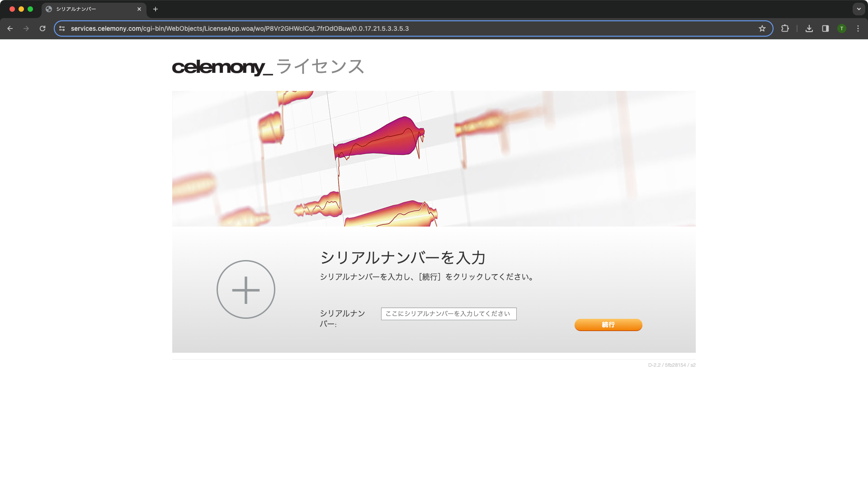Click the orange 続行 button

click(609, 325)
